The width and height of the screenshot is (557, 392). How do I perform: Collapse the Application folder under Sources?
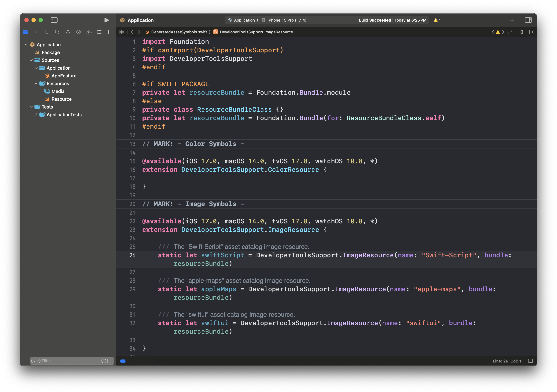[36, 68]
